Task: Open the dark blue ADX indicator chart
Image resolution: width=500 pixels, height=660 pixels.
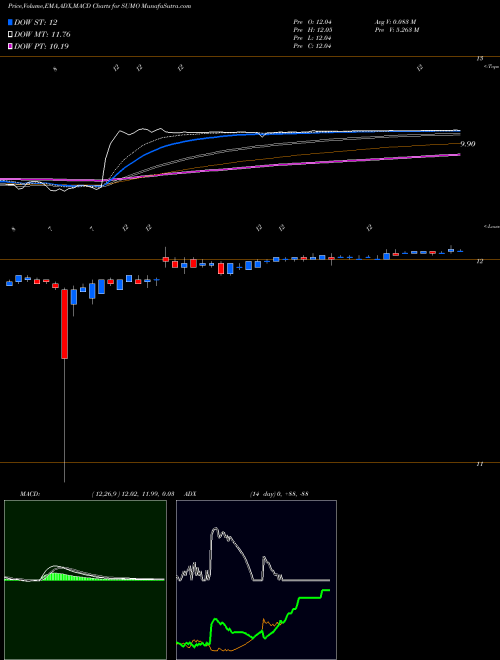Action: point(256,580)
